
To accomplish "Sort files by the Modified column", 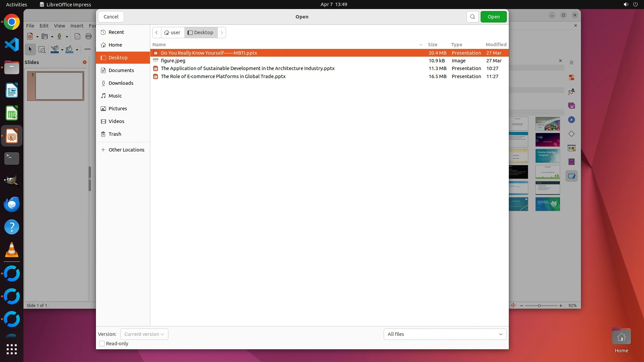I will [x=496, y=45].
